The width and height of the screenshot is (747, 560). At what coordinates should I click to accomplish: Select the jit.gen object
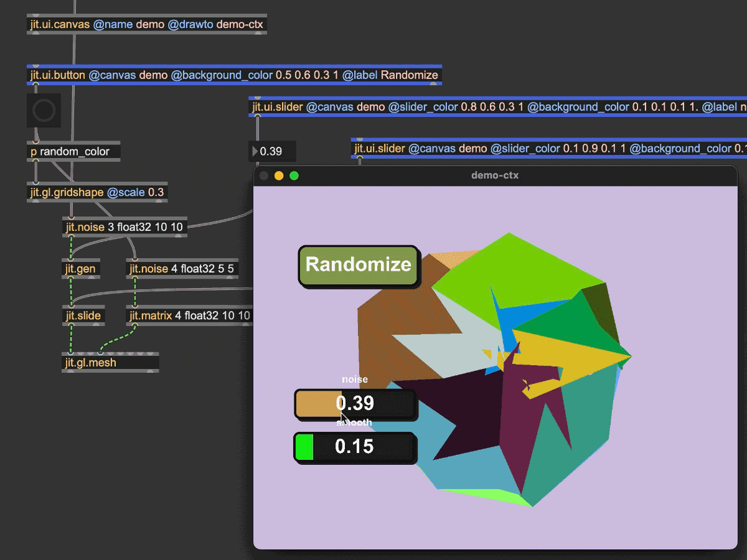pos(80,269)
